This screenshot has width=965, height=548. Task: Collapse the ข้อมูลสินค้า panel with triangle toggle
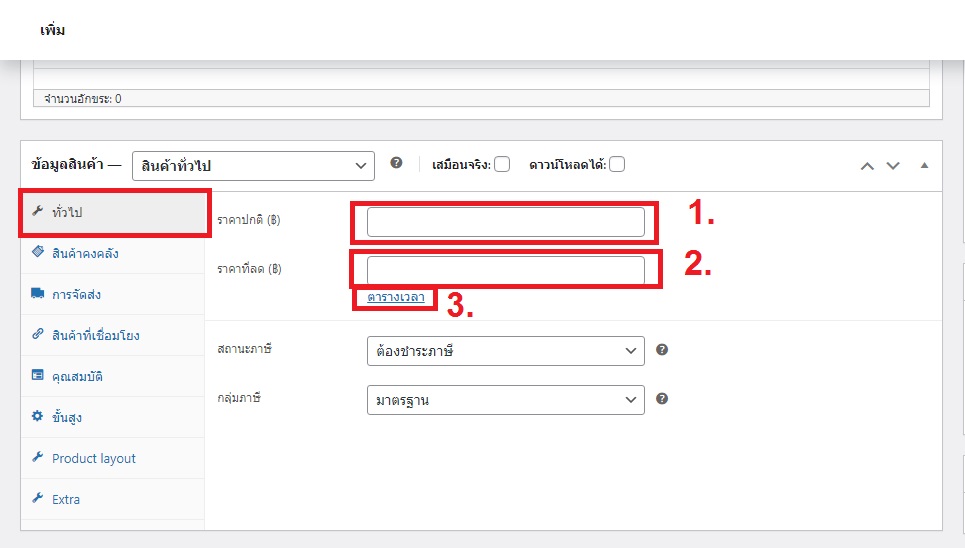[x=924, y=165]
